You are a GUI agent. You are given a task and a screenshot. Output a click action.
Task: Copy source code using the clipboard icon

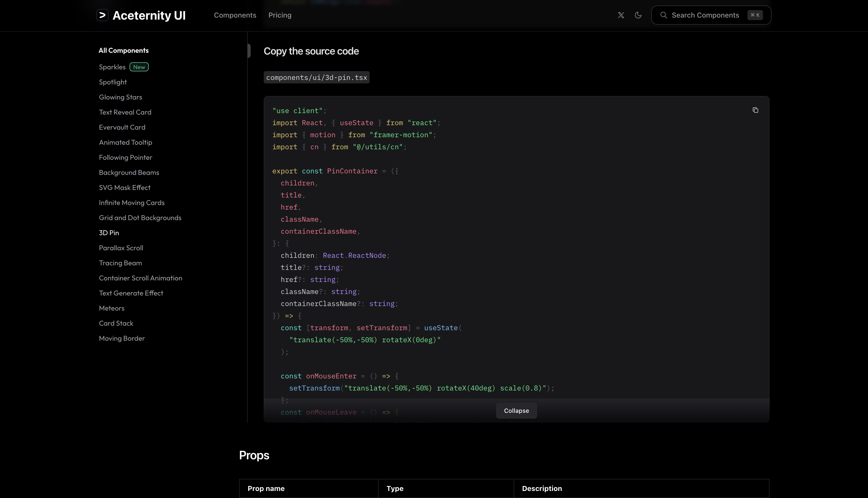(755, 110)
